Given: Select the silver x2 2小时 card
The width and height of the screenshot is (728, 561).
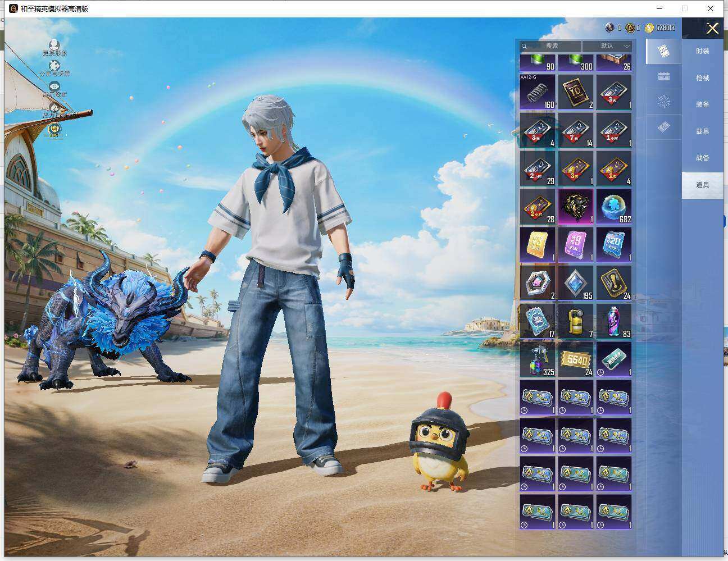Looking at the screenshot, I should [538, 168].
